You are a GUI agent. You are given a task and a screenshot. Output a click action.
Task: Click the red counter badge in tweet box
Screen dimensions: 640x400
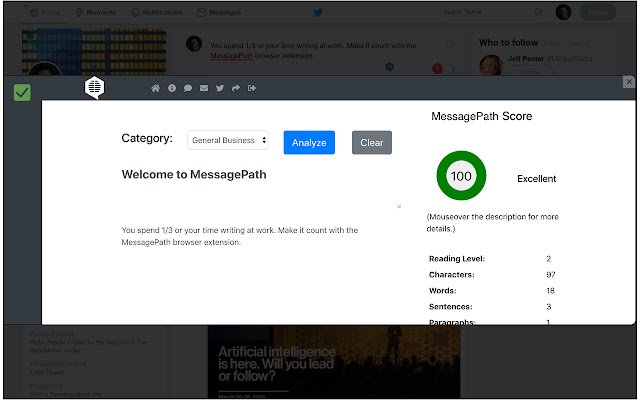(x=437, y=68)
